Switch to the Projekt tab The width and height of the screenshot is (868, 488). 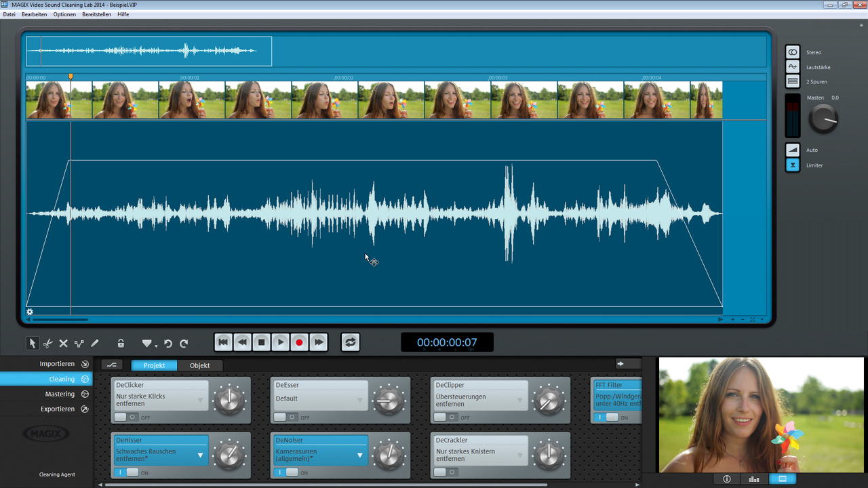point(154,365)
